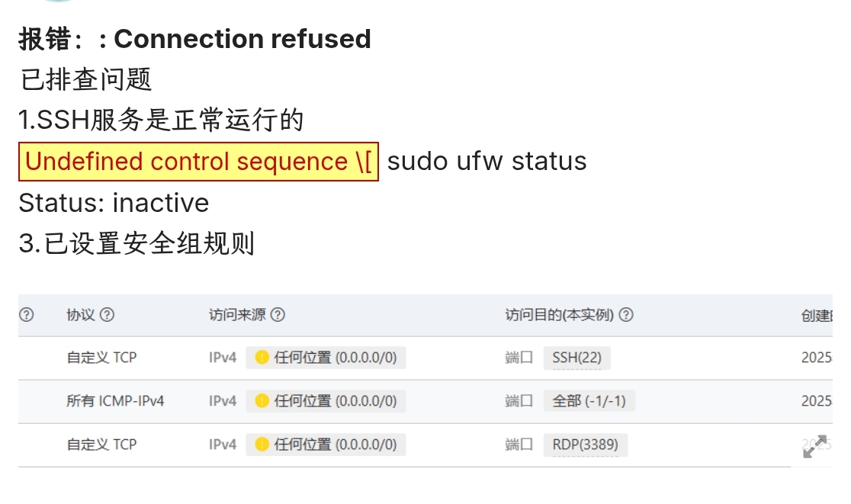Click the sudo ufw status text
The image size is (851, 504).
click(x=487, y=161)
